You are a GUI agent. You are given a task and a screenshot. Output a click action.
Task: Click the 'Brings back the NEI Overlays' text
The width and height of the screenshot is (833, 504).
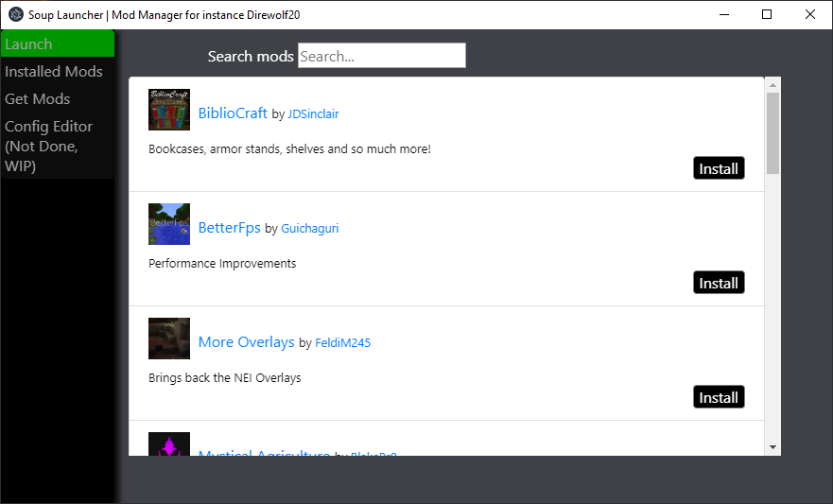coord(225,378)
